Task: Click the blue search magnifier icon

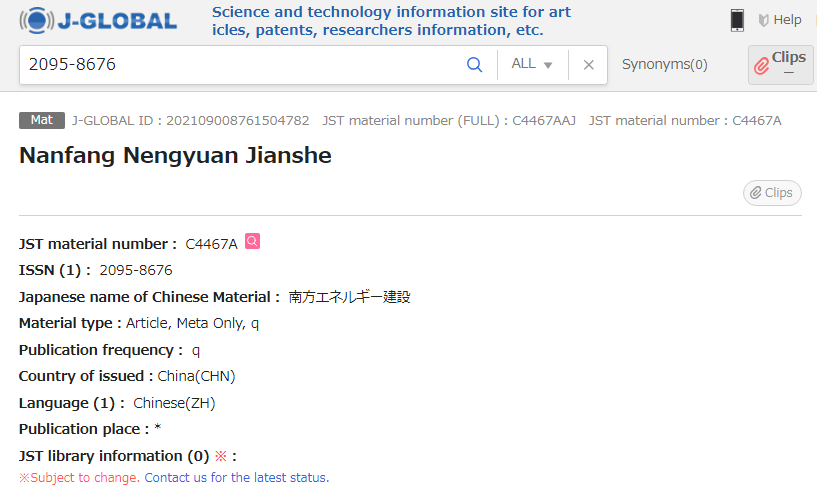Action: coord(474,65)
